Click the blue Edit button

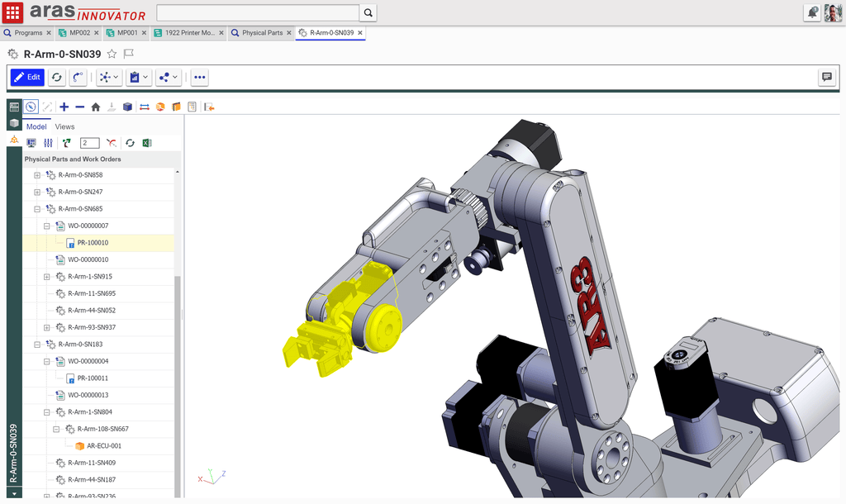point(26,77)
